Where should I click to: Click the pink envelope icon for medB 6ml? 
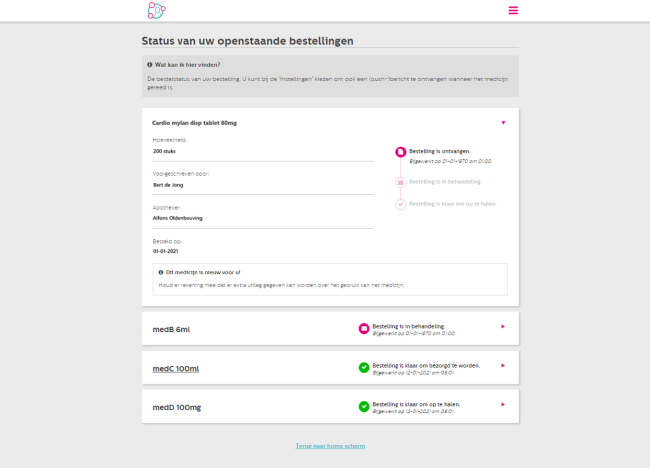364,329
